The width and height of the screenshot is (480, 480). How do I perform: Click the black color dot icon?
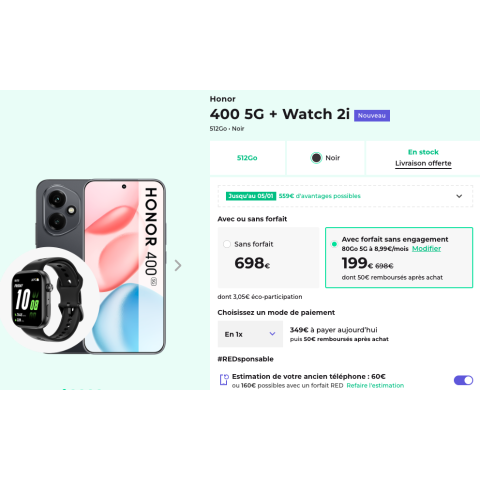tap(316, 158)
